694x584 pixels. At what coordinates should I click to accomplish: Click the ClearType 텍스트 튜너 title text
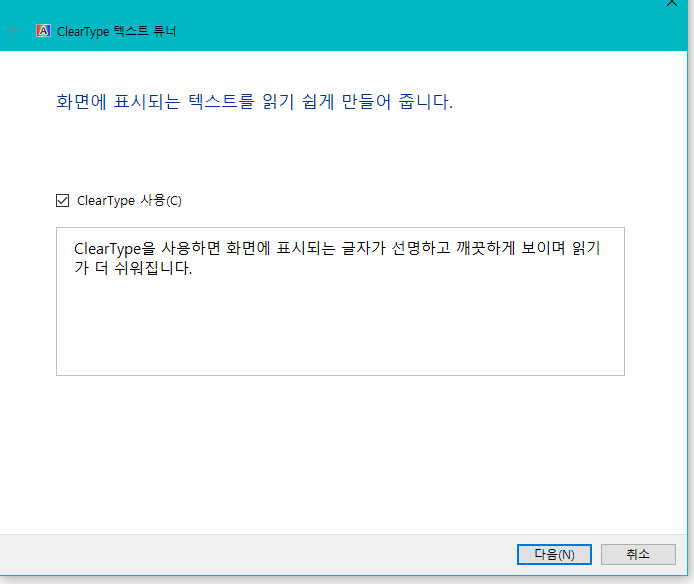click(x=116, y=31)
